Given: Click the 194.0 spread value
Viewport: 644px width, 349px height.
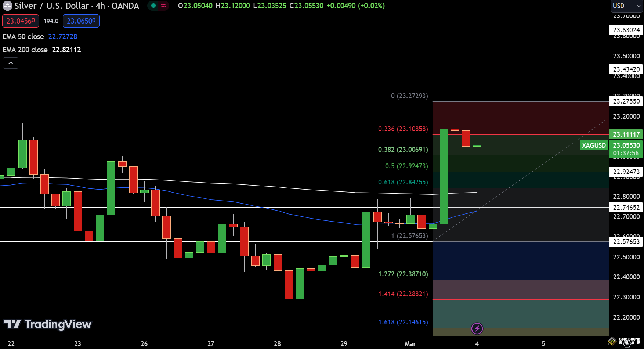Looking at the screenshot, I should tap(51, 21).
